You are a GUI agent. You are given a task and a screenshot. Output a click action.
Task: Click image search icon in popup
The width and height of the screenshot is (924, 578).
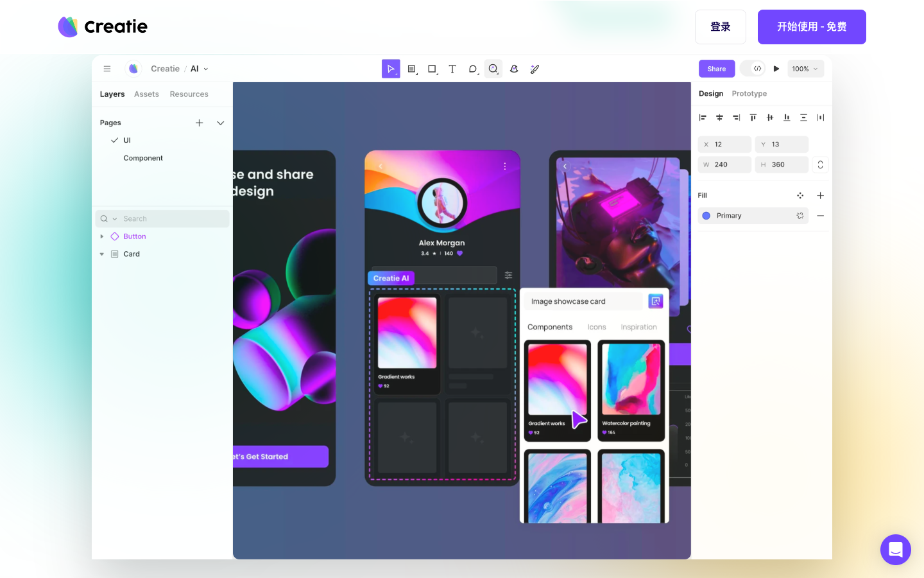point(656,301)
